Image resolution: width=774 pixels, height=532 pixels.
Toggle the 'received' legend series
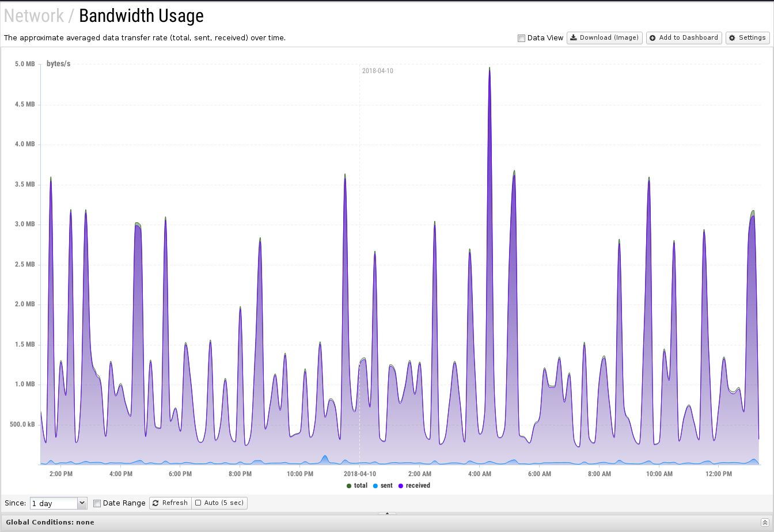(414, 486)
